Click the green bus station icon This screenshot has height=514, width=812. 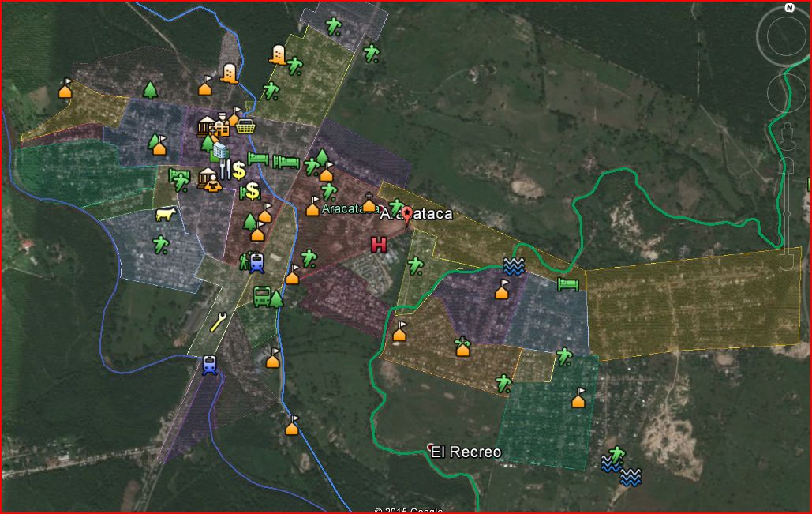pyautogui.click(x=262, y=296)
